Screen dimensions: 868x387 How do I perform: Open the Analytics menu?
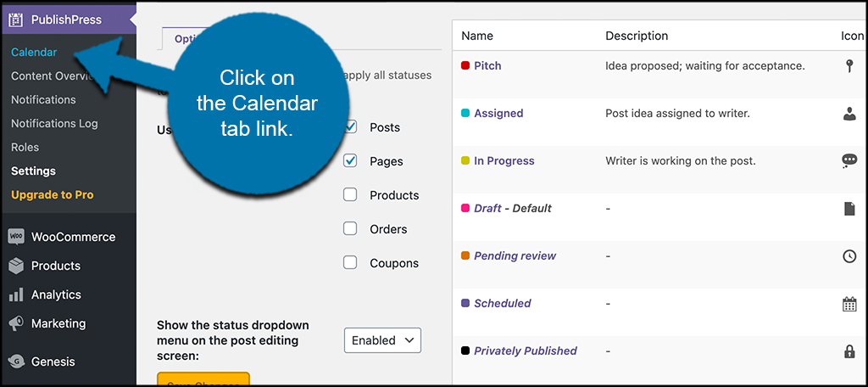(x=56, y=295)
